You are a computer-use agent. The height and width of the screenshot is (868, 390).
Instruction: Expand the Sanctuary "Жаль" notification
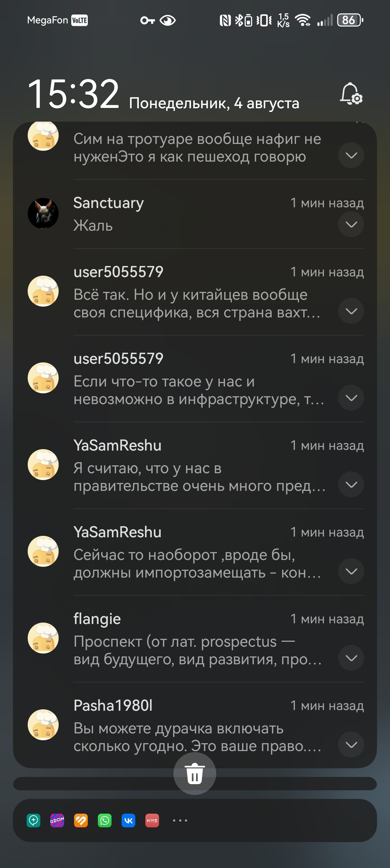[351, 225]
